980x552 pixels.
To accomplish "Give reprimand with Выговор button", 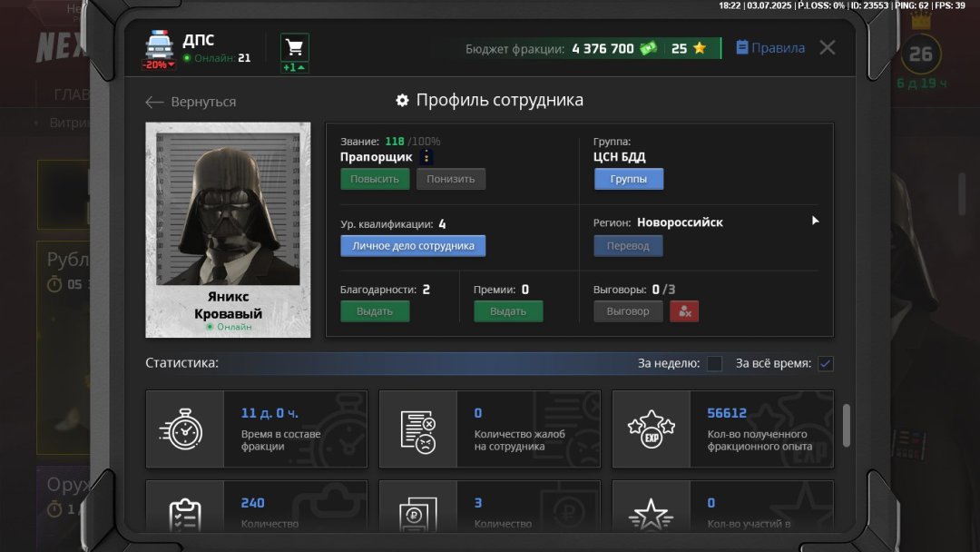I will pyautogui.click(x=628, y=311).
